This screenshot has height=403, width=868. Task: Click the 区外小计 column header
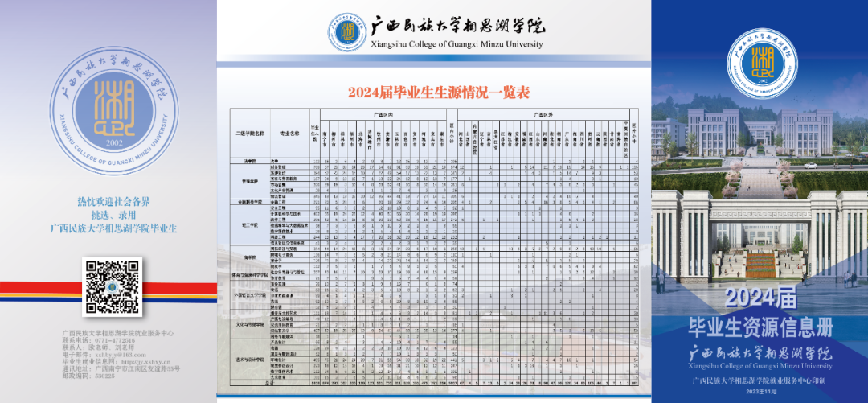point(634,134)
